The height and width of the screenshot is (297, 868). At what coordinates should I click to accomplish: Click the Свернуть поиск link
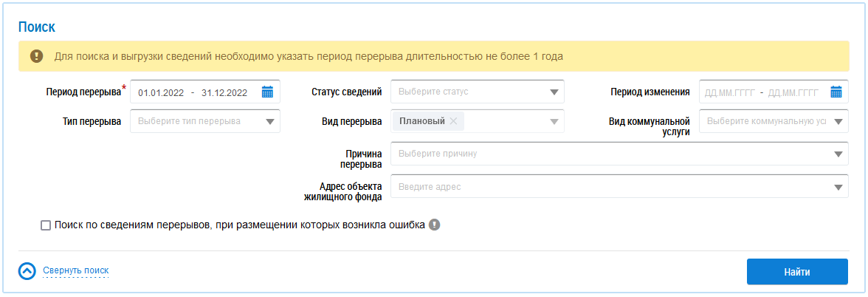click(75, 271)
